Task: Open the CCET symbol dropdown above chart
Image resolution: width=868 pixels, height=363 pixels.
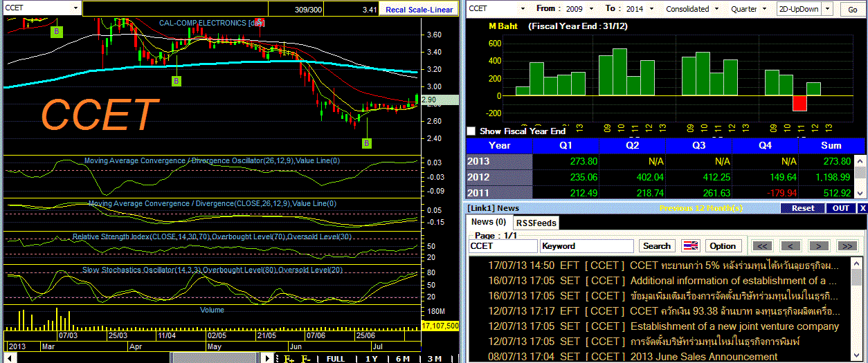Action: pyautogui.click(x=75, y=8)
